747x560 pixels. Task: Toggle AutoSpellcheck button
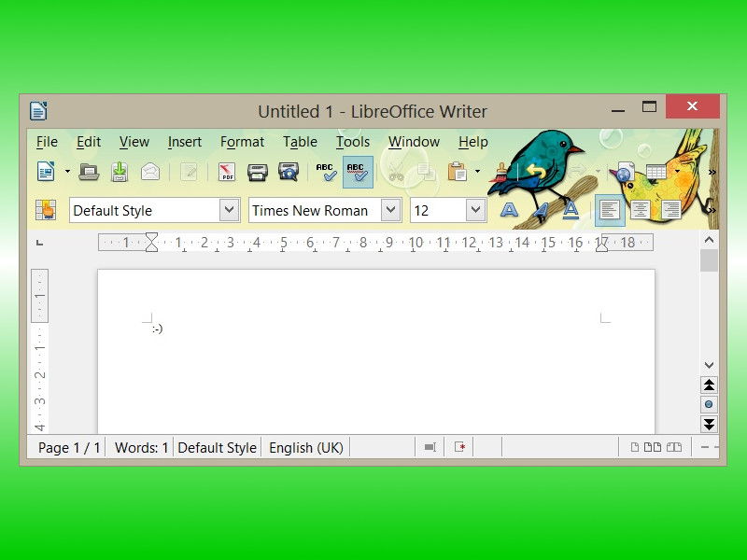coord(358,172)
